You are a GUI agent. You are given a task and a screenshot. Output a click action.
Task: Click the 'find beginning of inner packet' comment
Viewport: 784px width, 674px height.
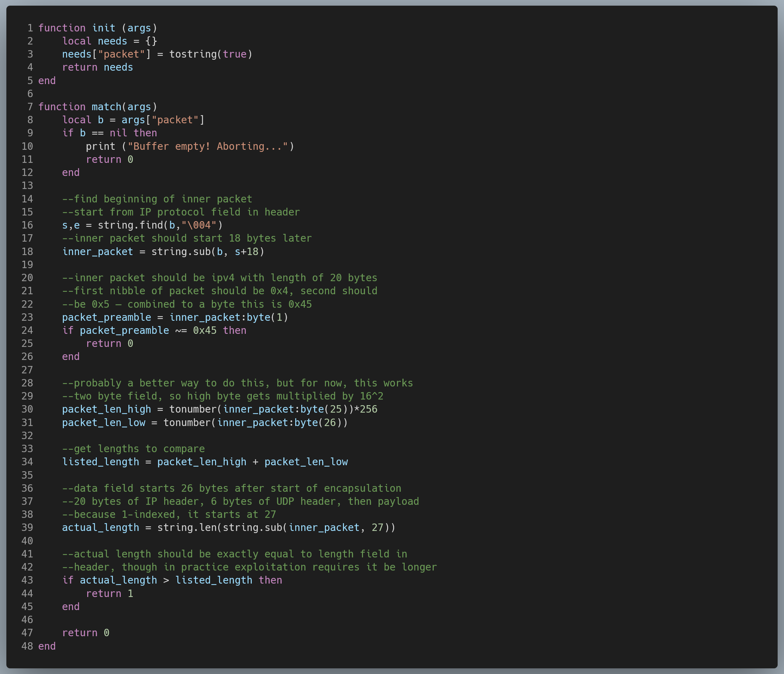[x=157, y=199]
